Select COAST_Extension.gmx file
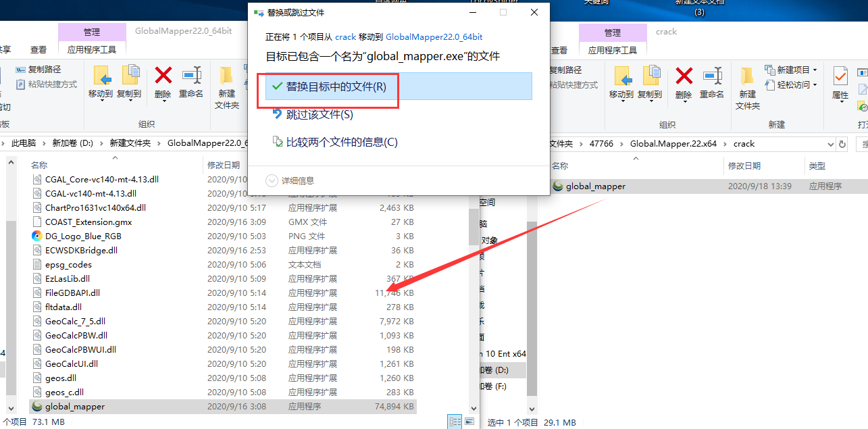868x429 pixels. tap(88, 222)
